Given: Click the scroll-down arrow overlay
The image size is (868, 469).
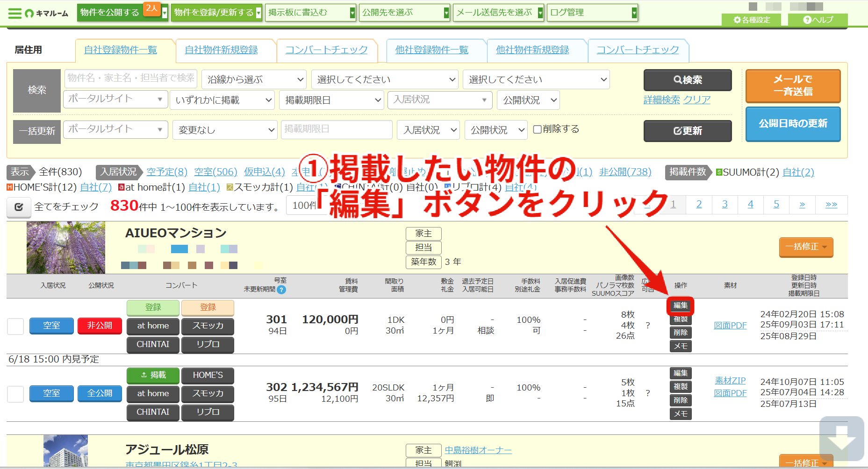Looking at the screenshot, I should tap(841, 438).
